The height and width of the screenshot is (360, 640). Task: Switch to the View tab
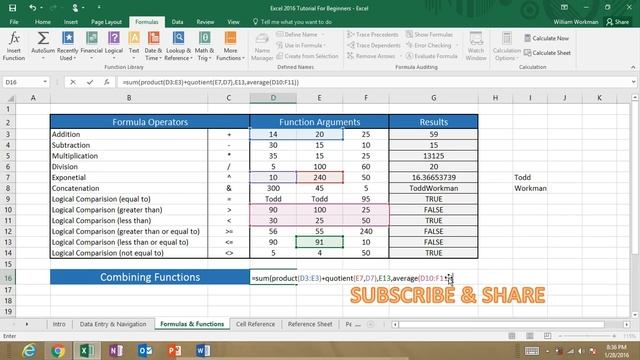(x=233, y=22)
